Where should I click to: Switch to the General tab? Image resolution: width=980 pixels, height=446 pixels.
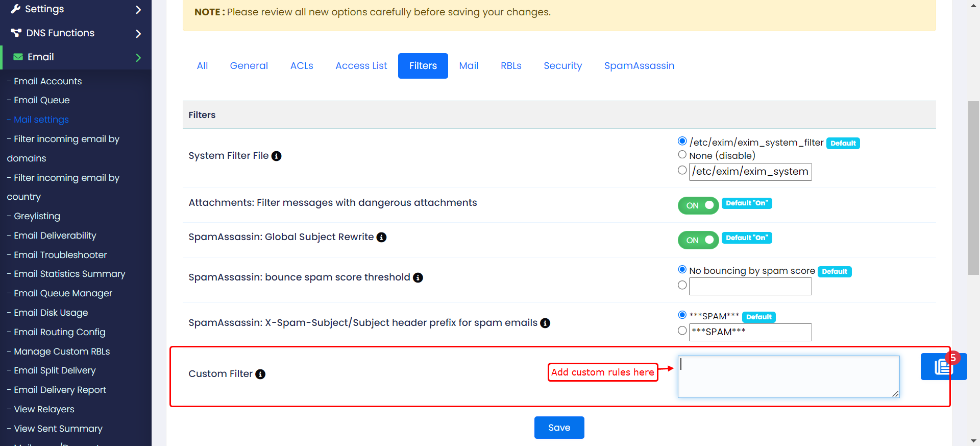tap(249, 66)
